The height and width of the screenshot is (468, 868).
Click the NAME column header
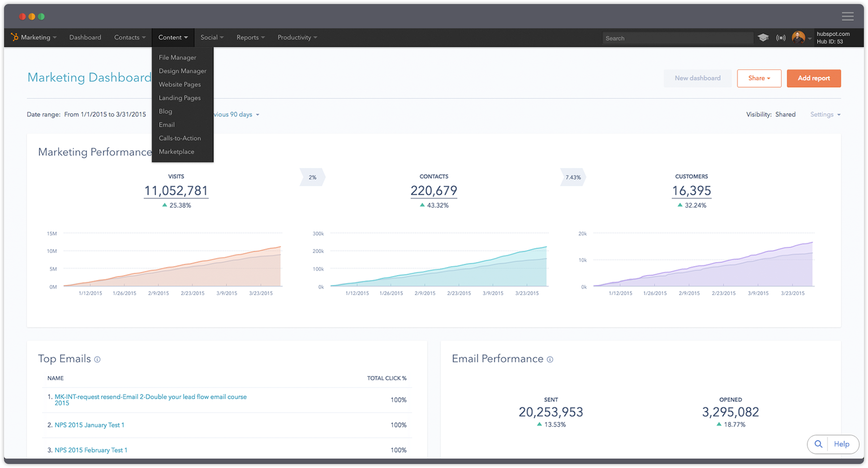56,378
